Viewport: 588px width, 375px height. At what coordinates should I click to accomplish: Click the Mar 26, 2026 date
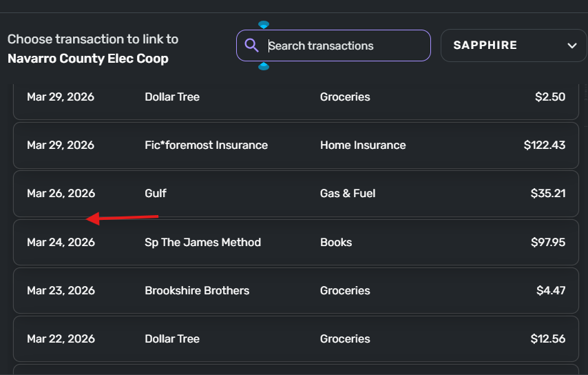click(61, 194)
